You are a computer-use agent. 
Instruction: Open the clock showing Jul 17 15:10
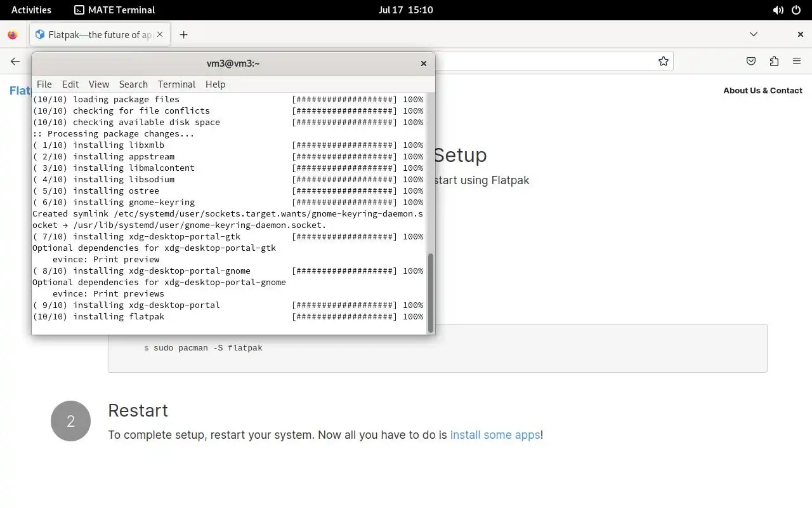click(405, 10)
